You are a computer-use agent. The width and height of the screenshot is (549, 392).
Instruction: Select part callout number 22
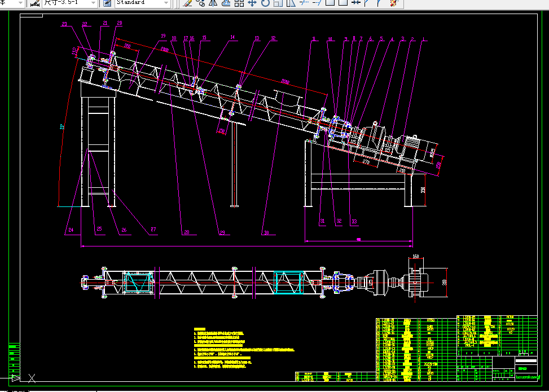[85, 24]
